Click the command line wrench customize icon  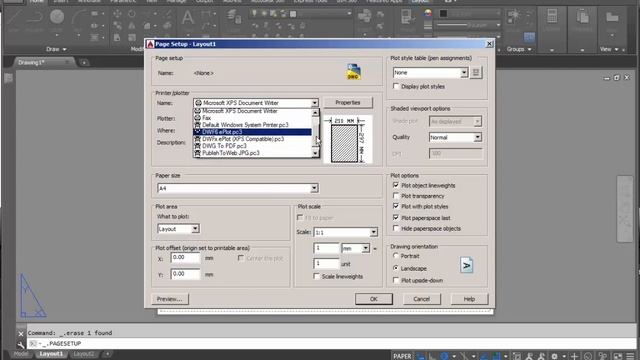21,344
